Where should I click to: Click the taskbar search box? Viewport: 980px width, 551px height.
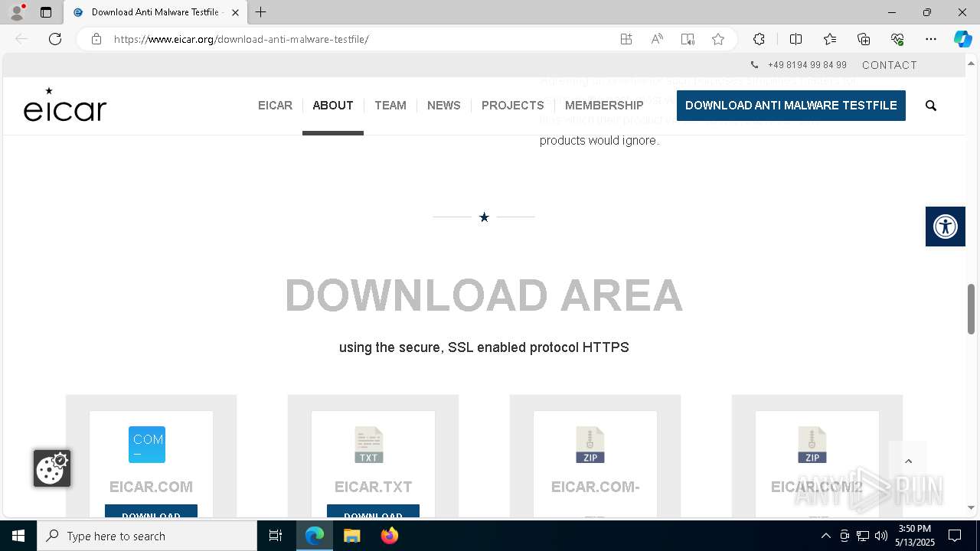click(147, 536)
